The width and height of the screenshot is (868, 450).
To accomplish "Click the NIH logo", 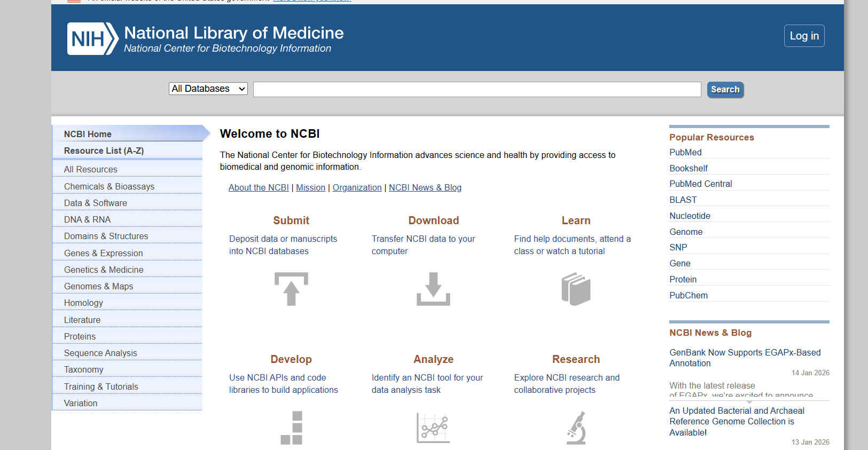I will coord(91,37).
